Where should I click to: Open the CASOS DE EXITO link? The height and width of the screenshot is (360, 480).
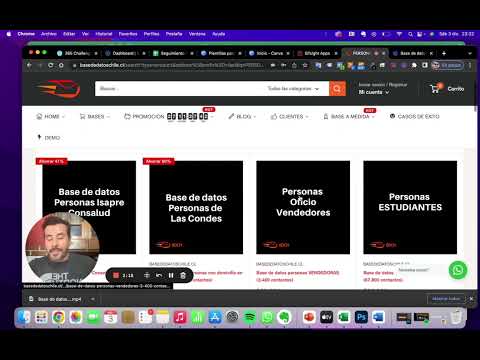(x=414, y=116)
